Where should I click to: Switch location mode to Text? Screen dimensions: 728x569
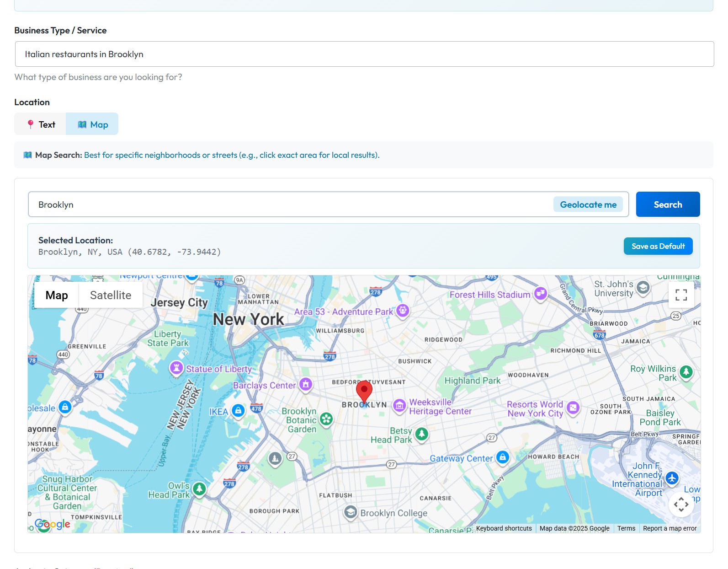[x=41, y=124]
